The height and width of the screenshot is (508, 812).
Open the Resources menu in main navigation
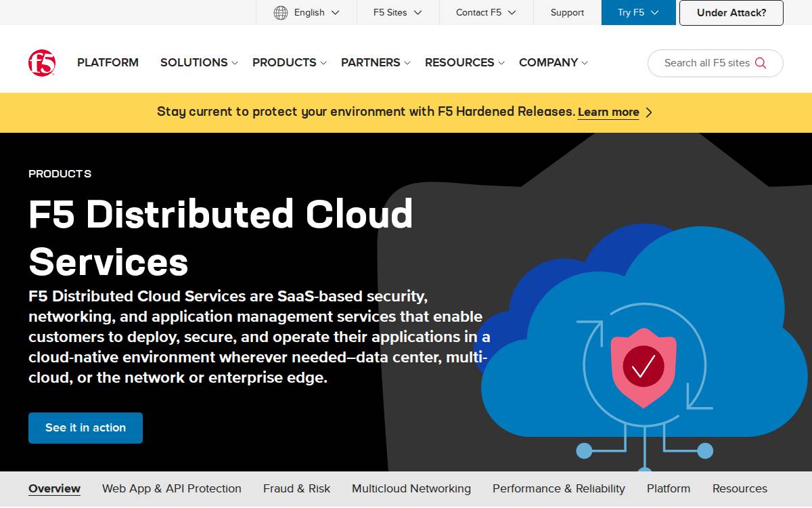point(465,62)
